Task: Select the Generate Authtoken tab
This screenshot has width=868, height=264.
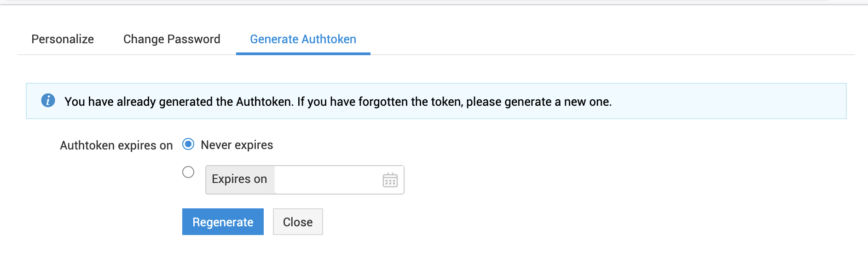Action: point(303,39)
